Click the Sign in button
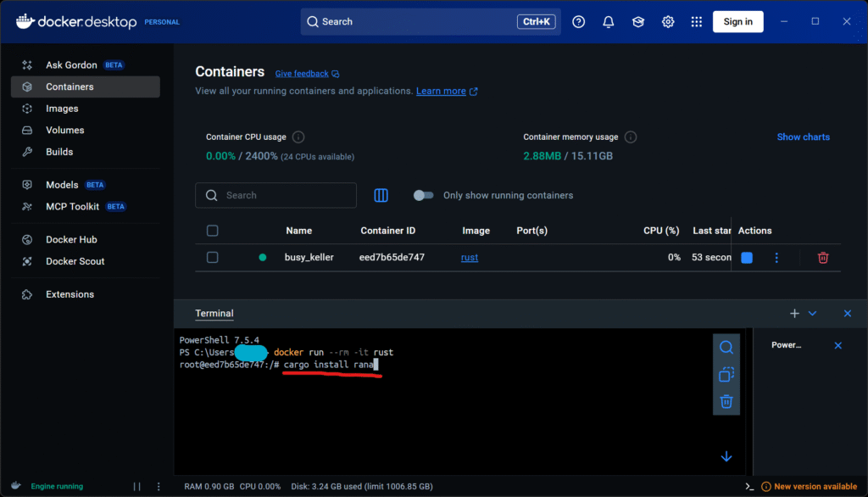The image size is (868, 497). pos(737,22)
